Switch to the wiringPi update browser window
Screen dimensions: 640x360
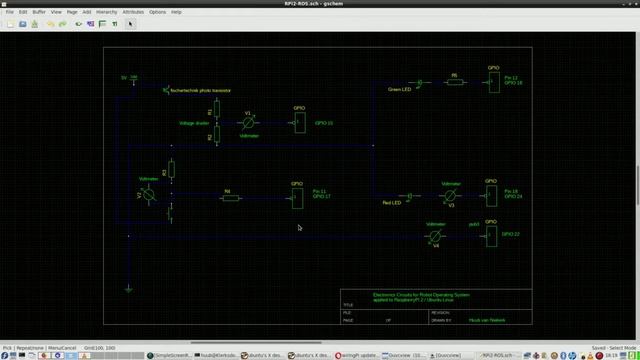click(357, 356)
